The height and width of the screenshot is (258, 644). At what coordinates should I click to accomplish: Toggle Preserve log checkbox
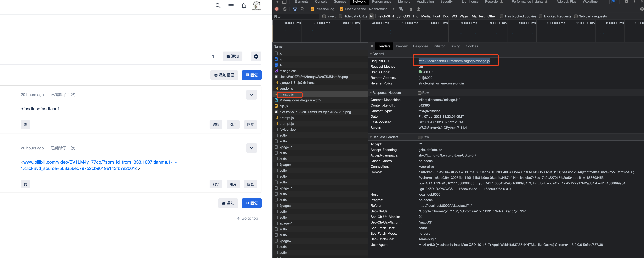(312, 9)
